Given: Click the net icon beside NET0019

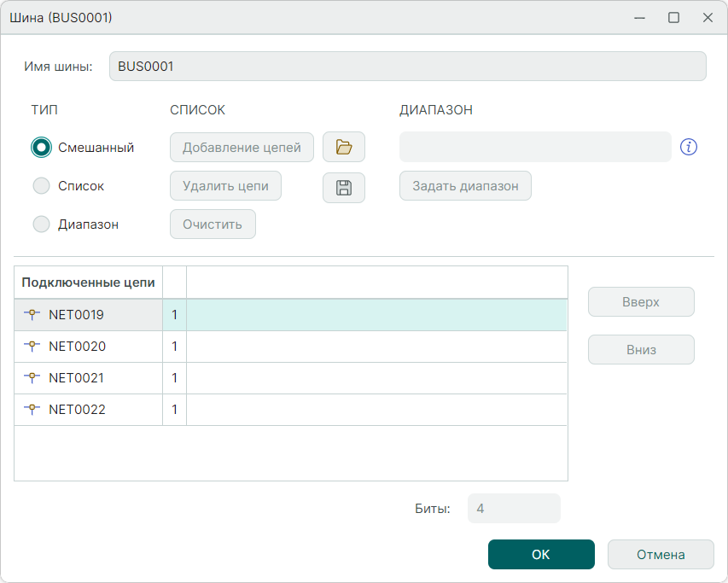Looking at the screenshot, I should click(x=32, y=315).
